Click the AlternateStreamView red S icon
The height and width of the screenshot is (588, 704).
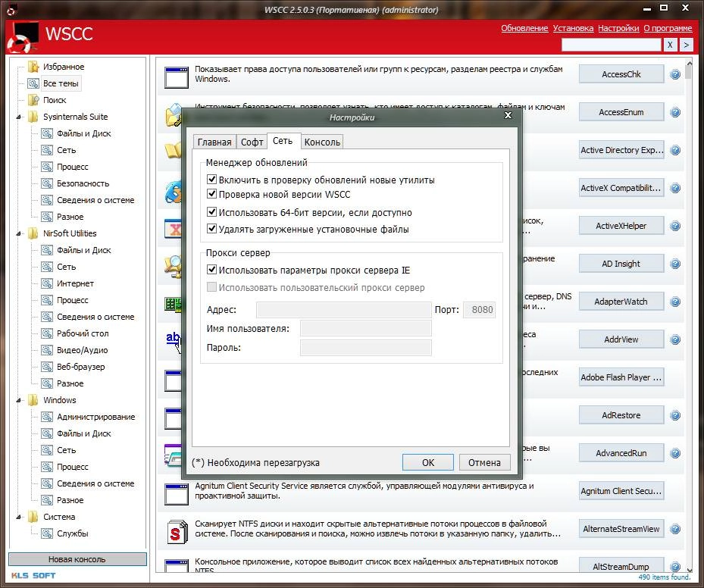[x=176, y=532]
